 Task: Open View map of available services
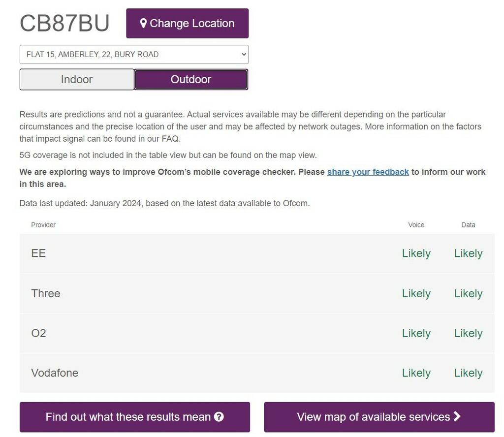[x=379, y=417]
